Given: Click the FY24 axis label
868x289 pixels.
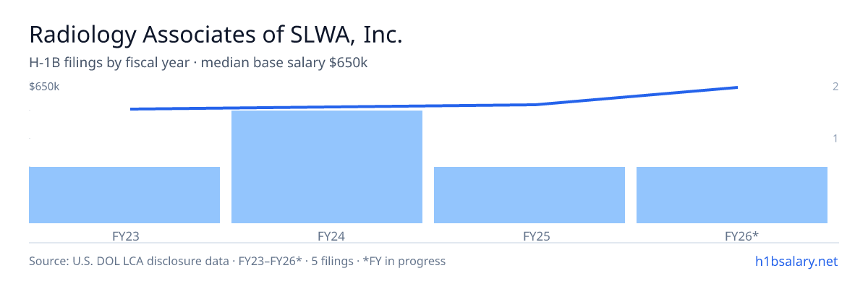Looking at the screenshot, I should 327,236.
